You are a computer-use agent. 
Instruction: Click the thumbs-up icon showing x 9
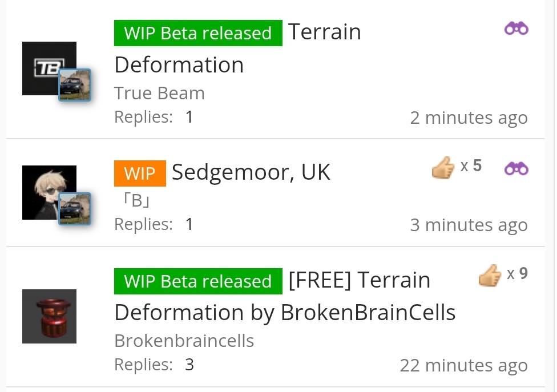click(490, 275)
